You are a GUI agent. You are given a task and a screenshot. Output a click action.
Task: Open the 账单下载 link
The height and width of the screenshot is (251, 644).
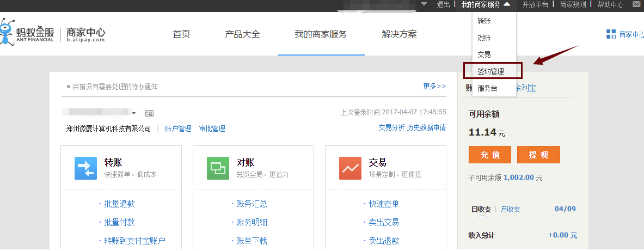[x=252, y=241]
